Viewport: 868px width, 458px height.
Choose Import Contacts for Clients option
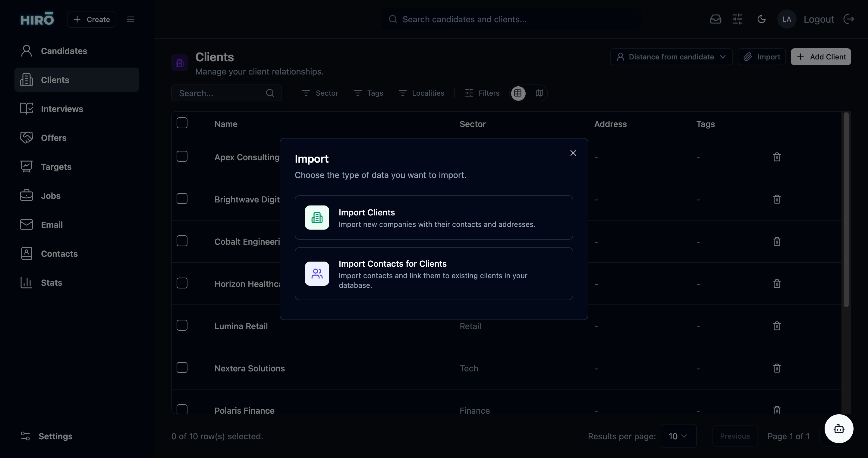coord(434,274)
